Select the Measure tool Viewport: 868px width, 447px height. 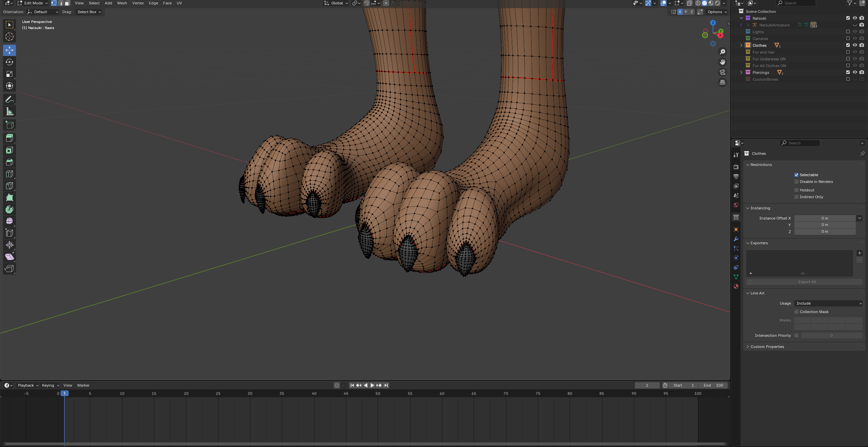9,111
